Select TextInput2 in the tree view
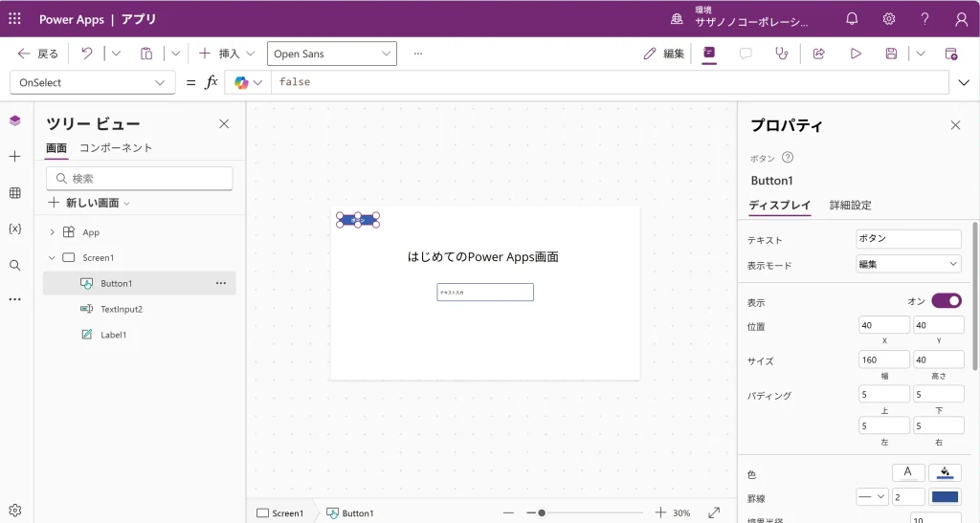This screenshot has width=980, height=523. click(122, 309)
